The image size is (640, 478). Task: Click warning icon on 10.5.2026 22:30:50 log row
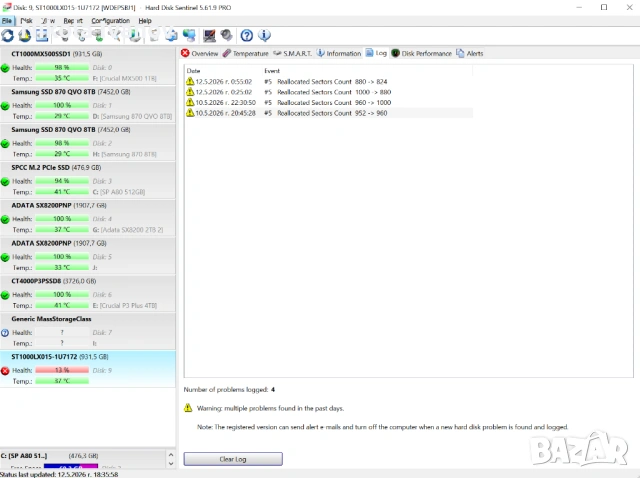pos(190,102)
